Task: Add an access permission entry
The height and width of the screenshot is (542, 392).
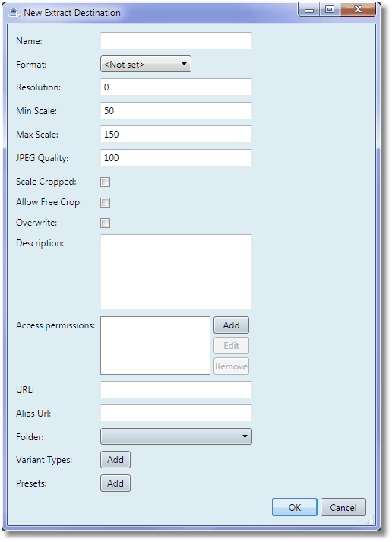Action: (x=231, y=325)
